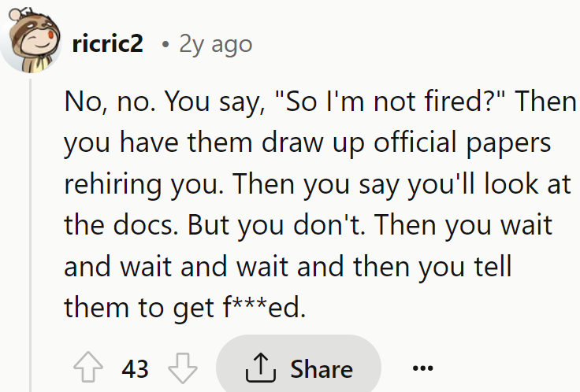Downvote the ricric2 comment
Image resolution: width=580 pixels, height=392 pixels.
[183, 368]
